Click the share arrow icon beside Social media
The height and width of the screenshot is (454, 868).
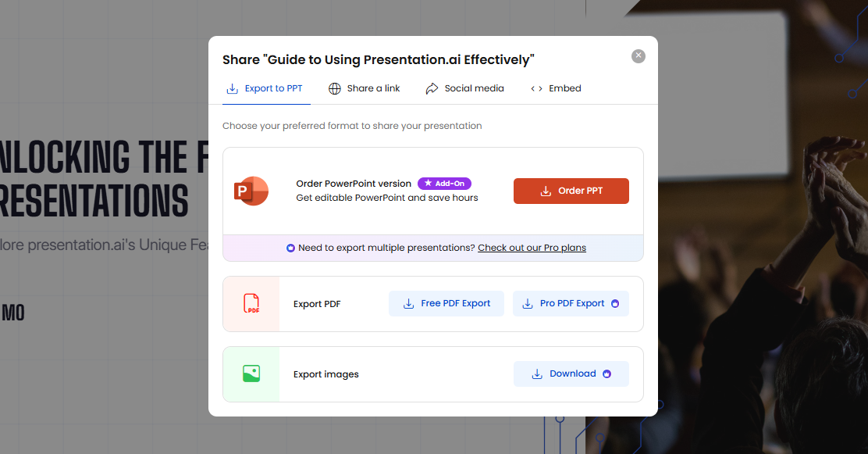[x=432, y=88]
